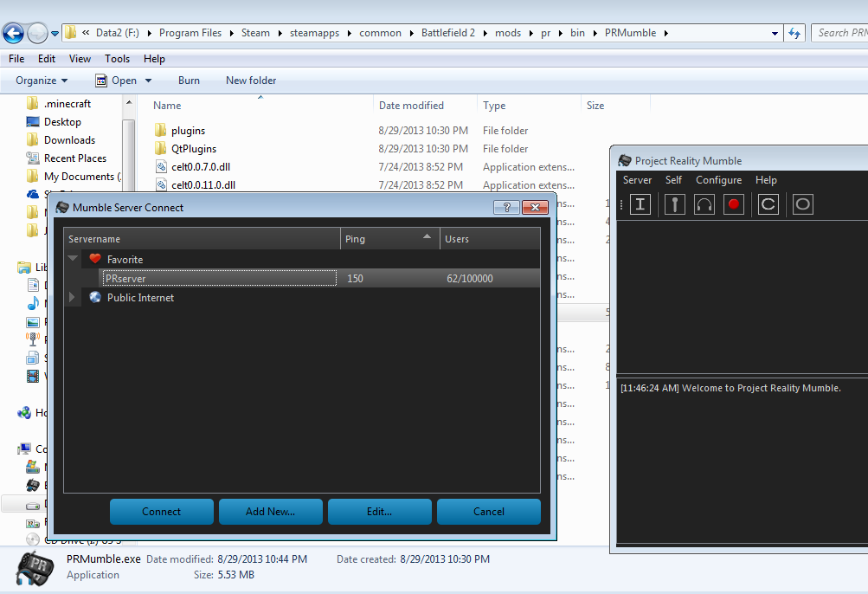The image size is (868, 594).
Task: Click the Information icon in Mumble toolbar
Action: [x=640, y=204]
